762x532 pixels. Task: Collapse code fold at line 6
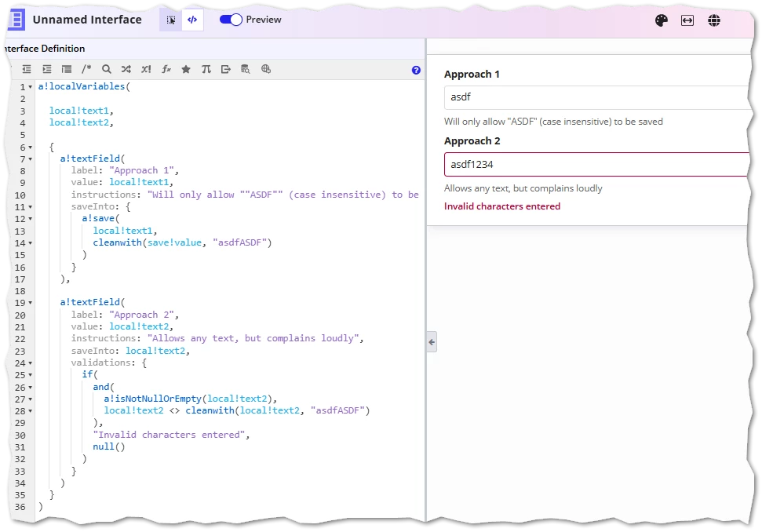click(x=30, y=148)
